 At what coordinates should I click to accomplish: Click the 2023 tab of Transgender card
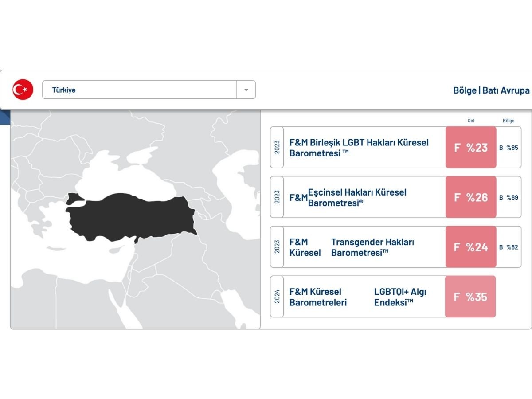(x=277, y=247)
